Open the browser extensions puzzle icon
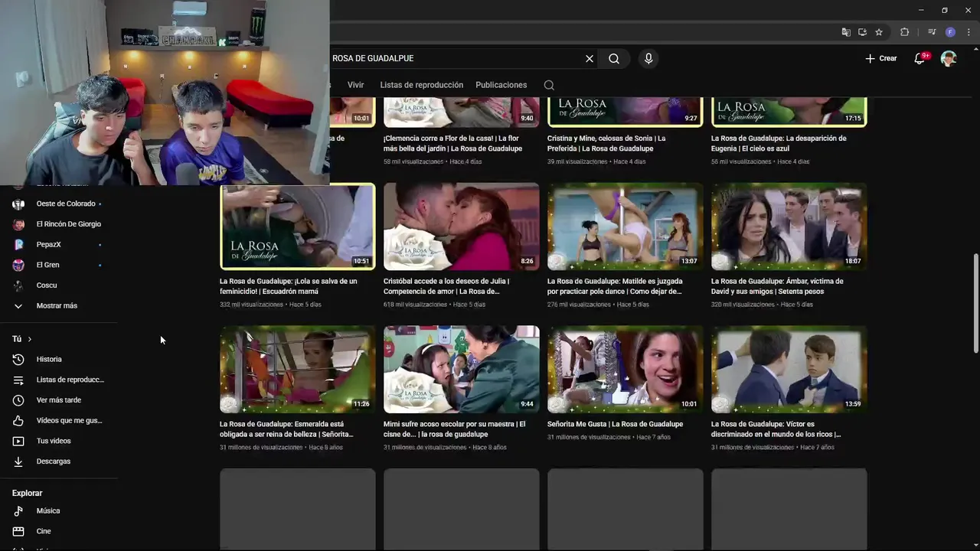This screenshot has height=551, width=980. tap(904, 32)
